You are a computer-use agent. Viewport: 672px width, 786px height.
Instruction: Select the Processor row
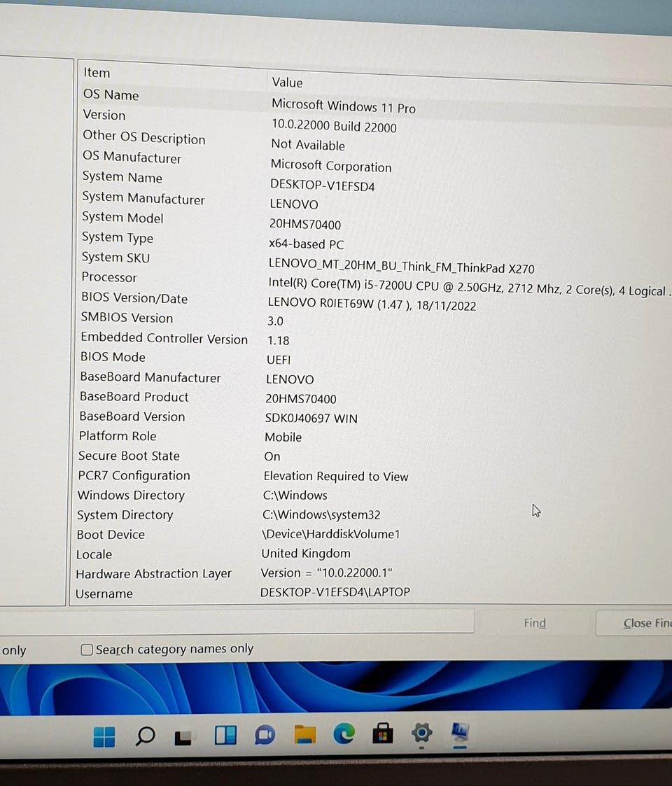(x=109, y=277)
